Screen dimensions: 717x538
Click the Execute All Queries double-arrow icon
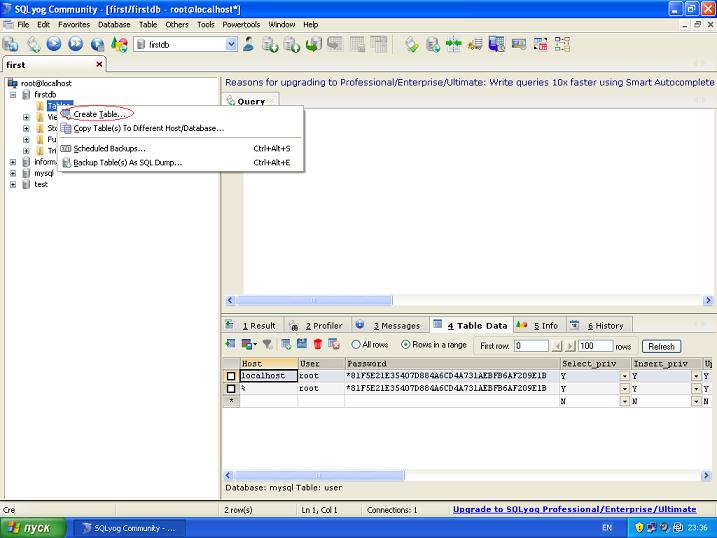point(75,44)
